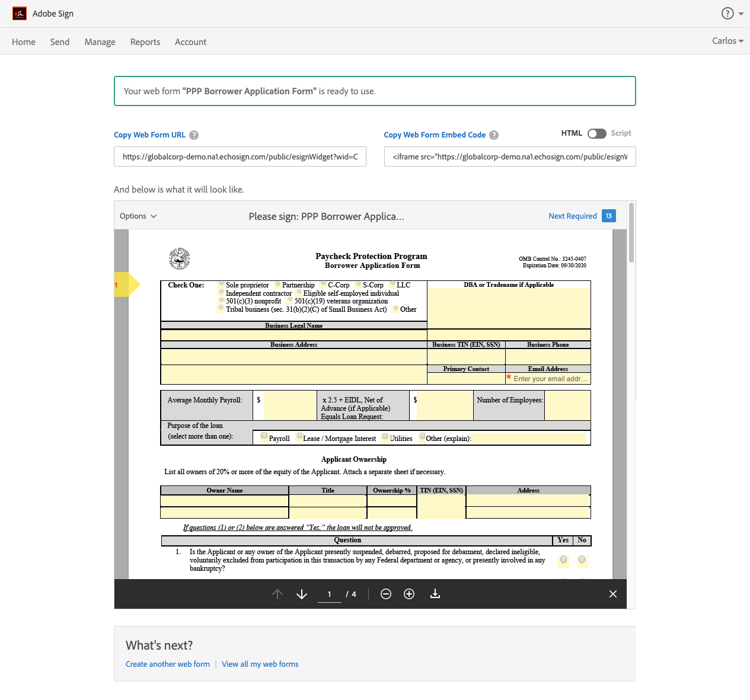Click the Adobe Sign logo icon
Image resolution: width=750 pixels, height=700 pixels.
[20, 14]
